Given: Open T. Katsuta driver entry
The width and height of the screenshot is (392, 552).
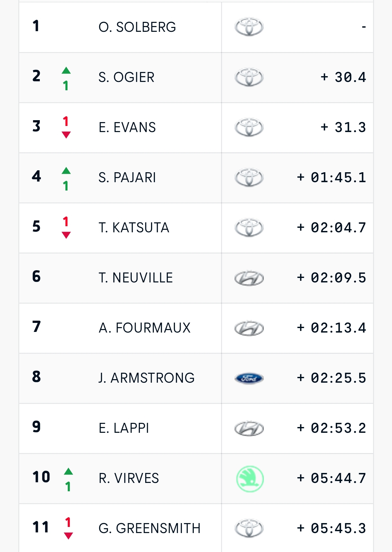Looking at the screenshot, I should [x=134, y=228].
